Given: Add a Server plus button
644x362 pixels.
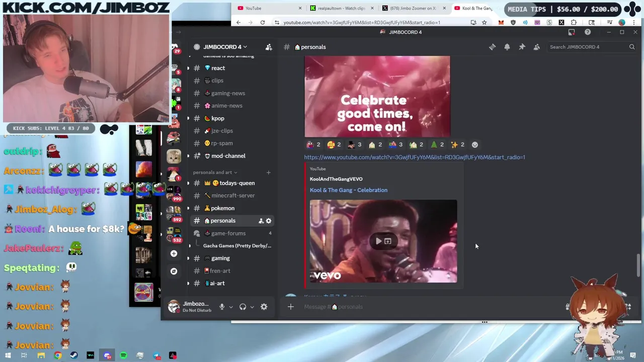Looking at the screenshot, I should (x=174, y=253).
